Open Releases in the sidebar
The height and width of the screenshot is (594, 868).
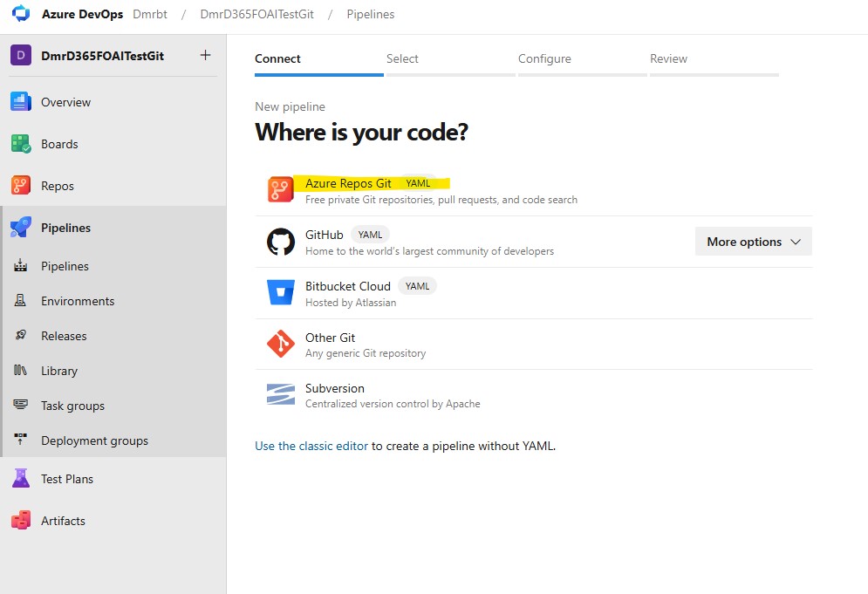(64, 336)
